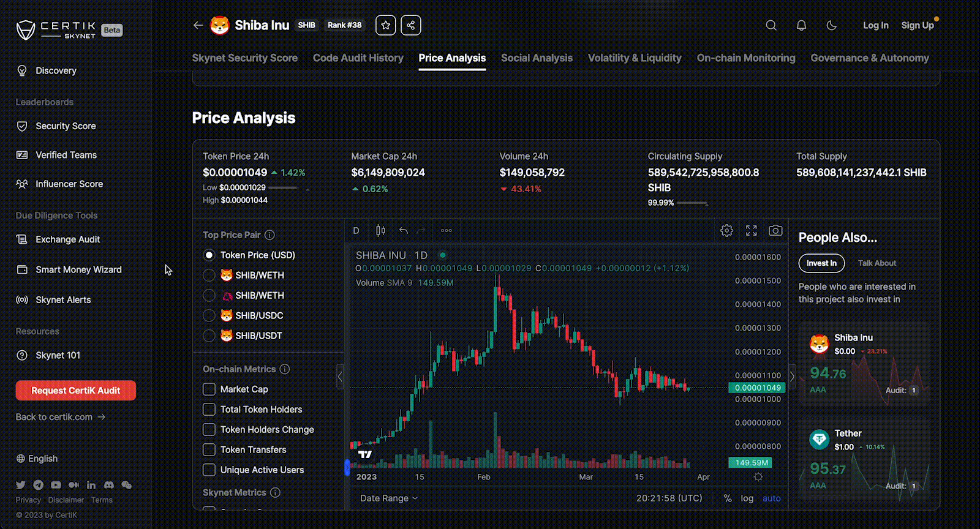Click the info icon beside On-chain Metrics

[x=285, y=369]
